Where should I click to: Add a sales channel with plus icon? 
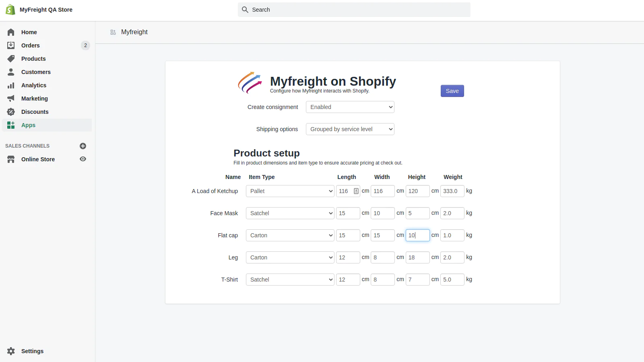pos(83,146)
